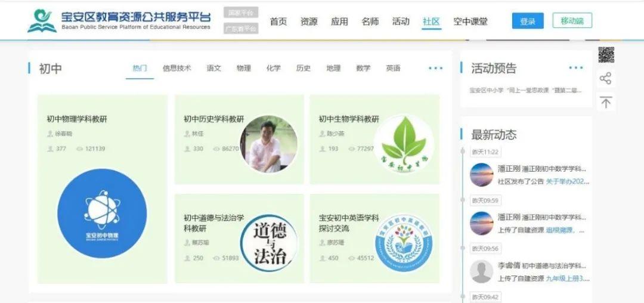Open the blue 宝安初中物理 atom logo
The image size is (644, 303).
point(102,213)
